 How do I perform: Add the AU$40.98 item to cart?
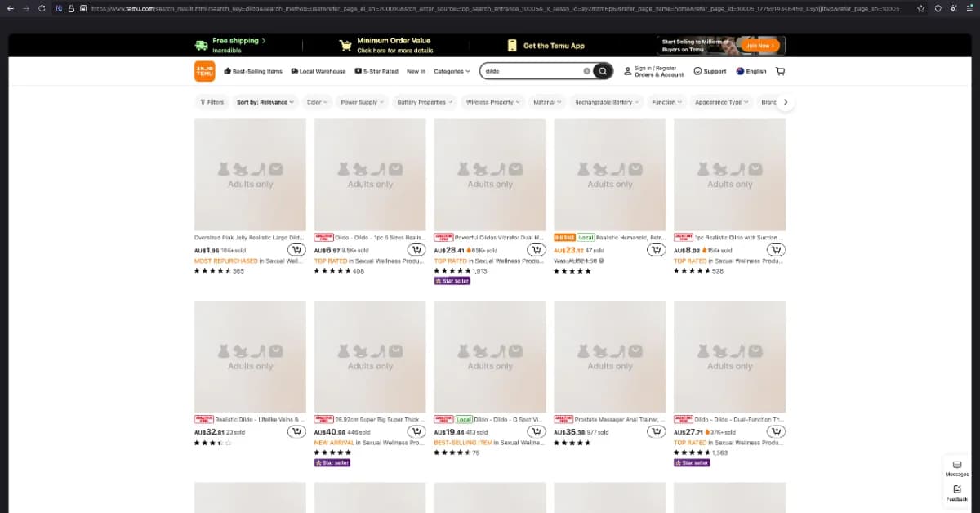point(416,431)
